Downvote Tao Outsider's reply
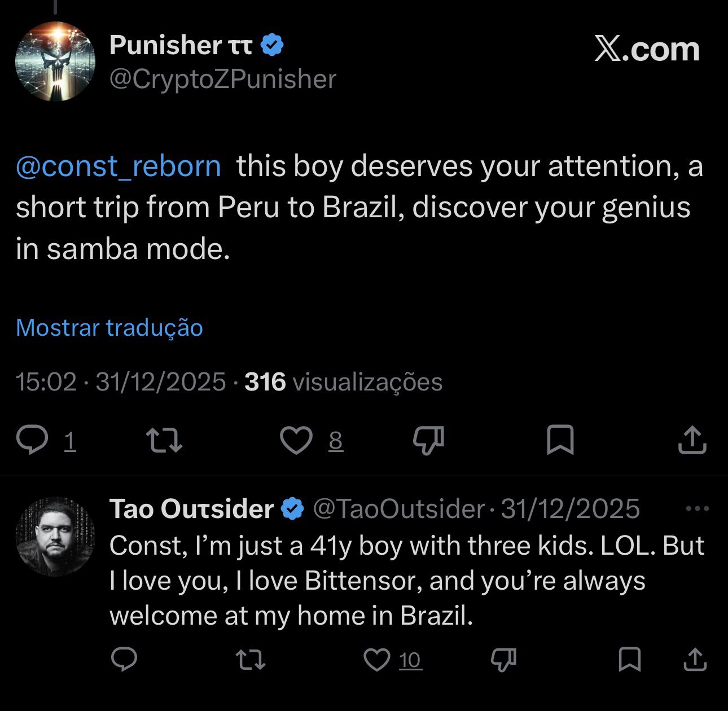This screenshot has height=711, width=728. pos(503,659)
